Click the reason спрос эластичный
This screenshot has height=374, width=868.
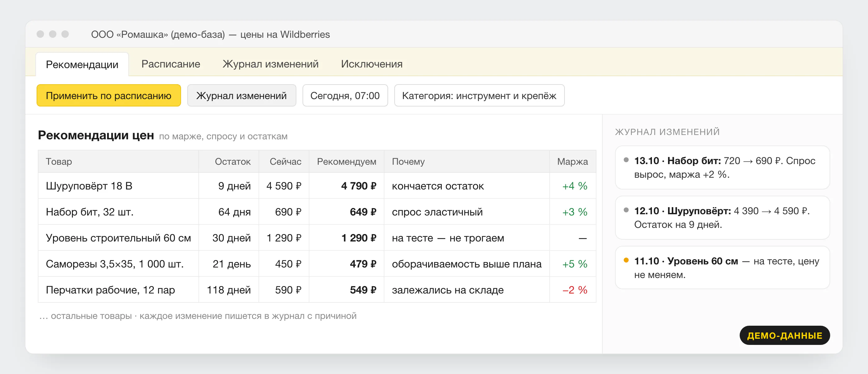[x=437, y=212]
